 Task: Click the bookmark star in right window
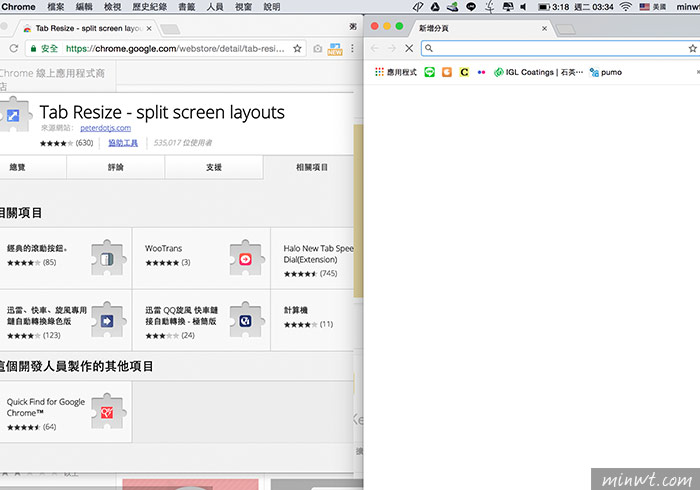[692, 48]
